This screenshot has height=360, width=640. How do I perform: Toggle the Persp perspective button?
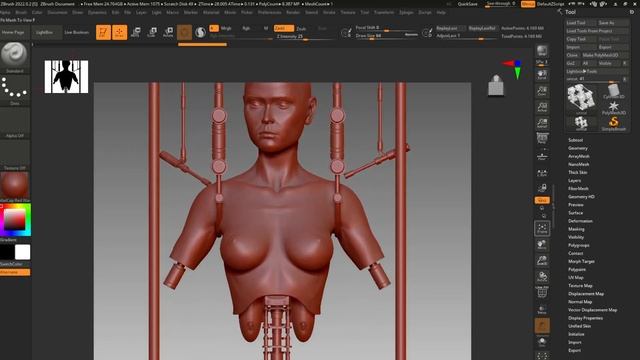tap(542, 139)
